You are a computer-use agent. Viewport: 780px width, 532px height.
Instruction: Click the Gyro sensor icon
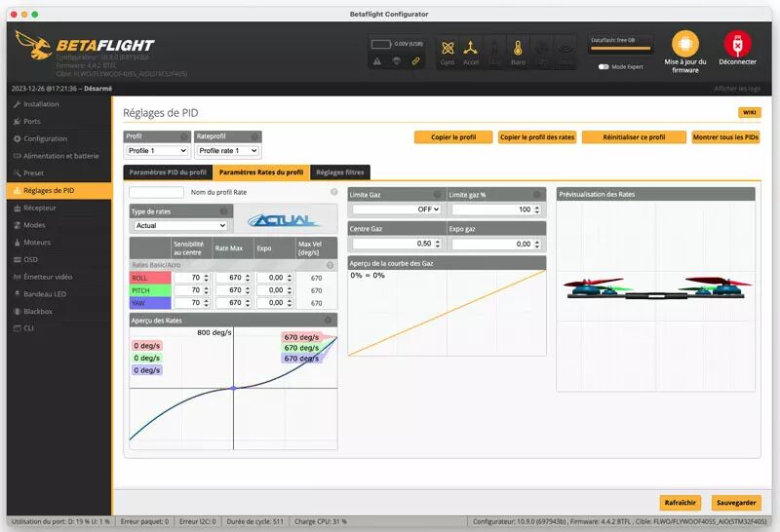[x=448, y=48]
